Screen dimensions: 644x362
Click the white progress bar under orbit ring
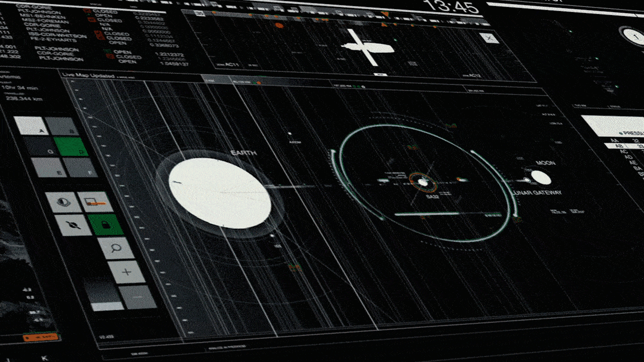pos(426,214)
